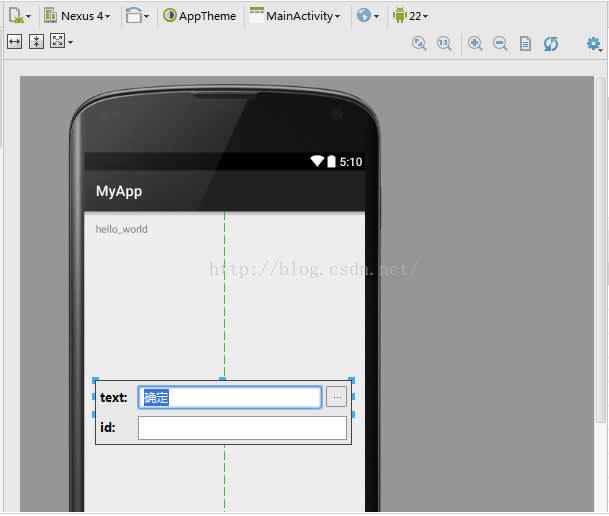Open the designer settings gear menu
The height and width of the screenshot is (516, 609).
[x=594, y=44]
